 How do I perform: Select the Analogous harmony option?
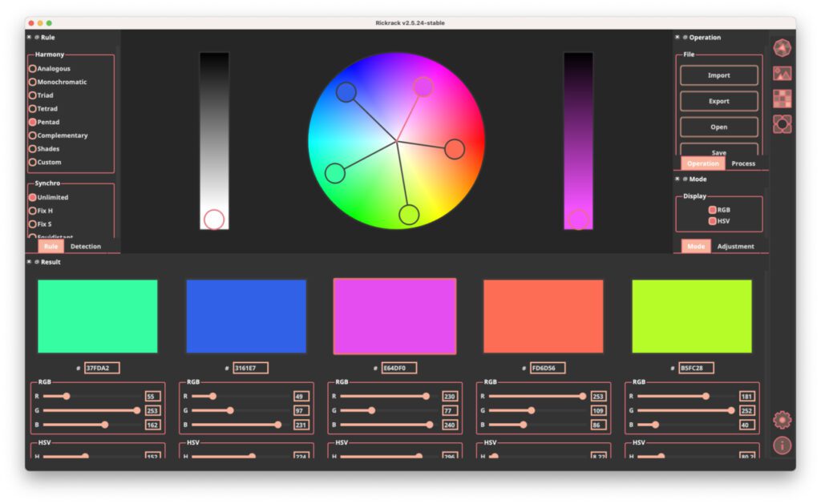[x=33, y=69]
